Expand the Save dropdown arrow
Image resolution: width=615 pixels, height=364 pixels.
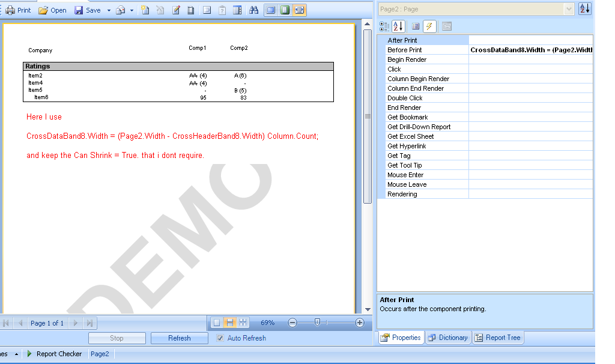pyautogui.click(x=109, y=10)
